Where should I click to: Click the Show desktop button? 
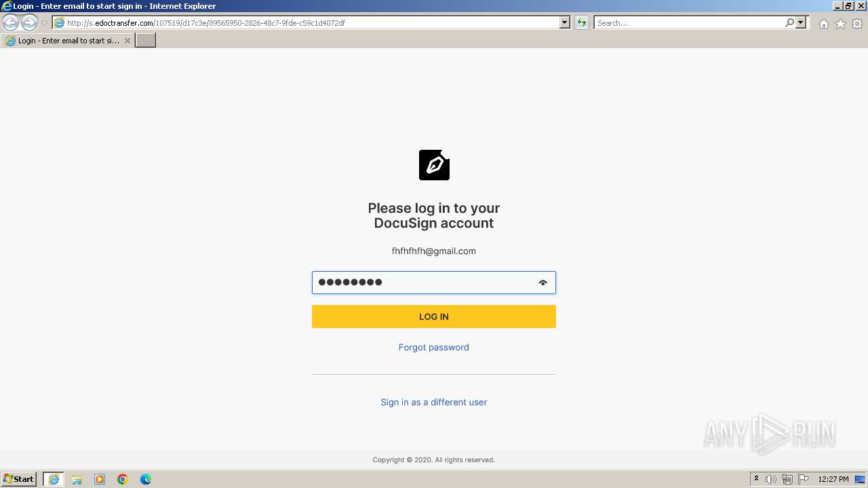[861, 479]
